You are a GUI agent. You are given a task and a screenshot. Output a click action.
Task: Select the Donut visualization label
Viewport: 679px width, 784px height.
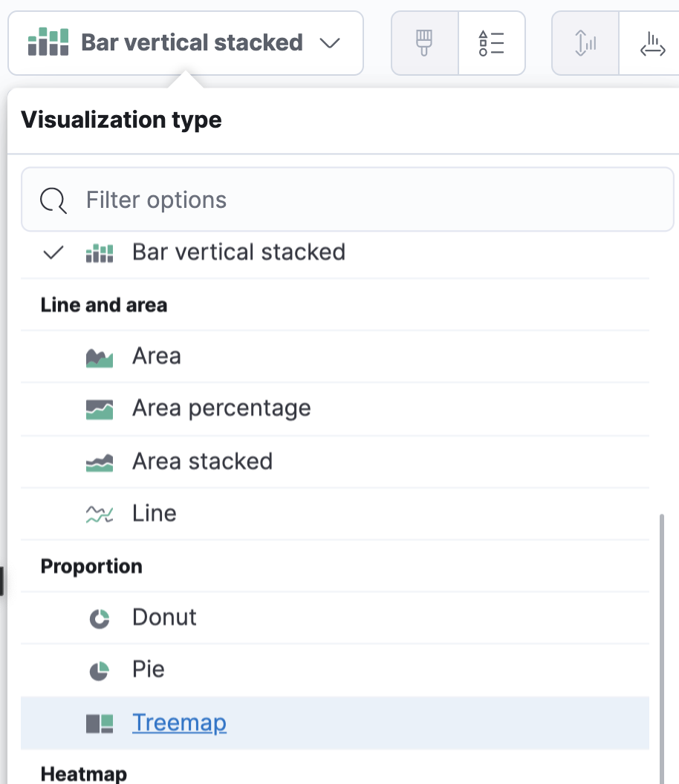[164, 618]
